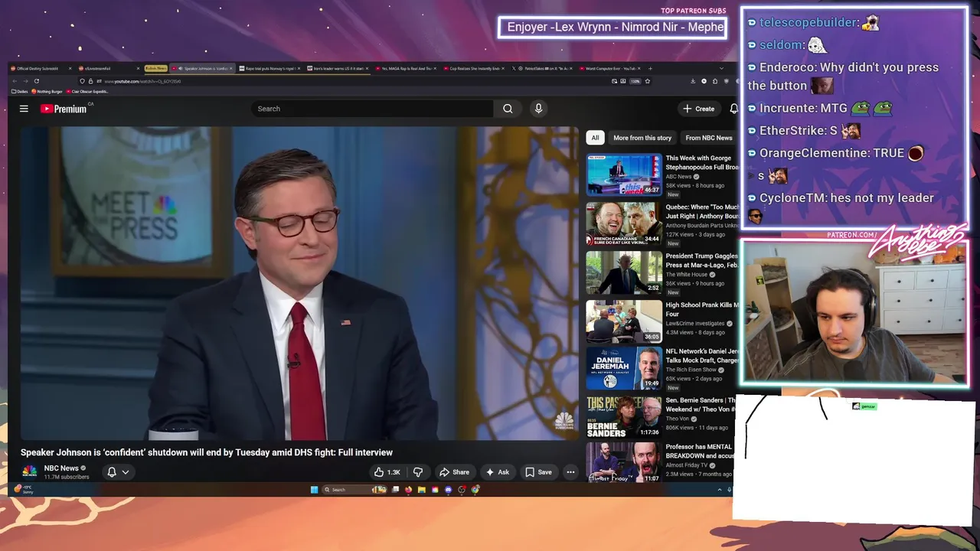Open Firefox from the taskbar
Screen dimensions: 980x551
[x=408, y=490]
